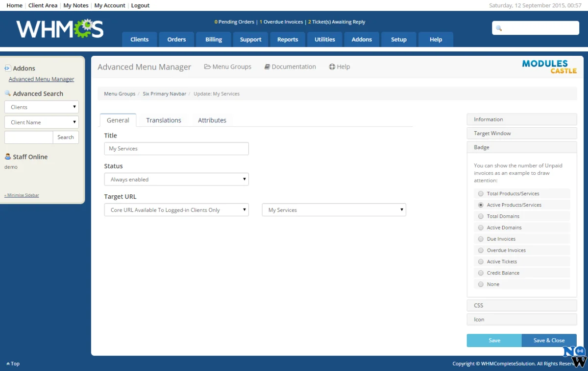Click the Addons sidebar icon
Screen dimensions: 588x371
(7, 68)
